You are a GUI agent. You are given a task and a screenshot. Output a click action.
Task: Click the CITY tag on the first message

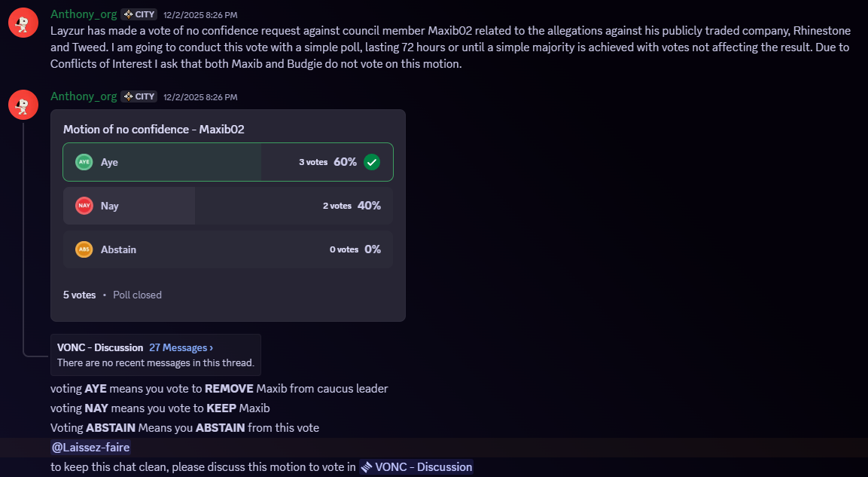[x=139, y=14]
